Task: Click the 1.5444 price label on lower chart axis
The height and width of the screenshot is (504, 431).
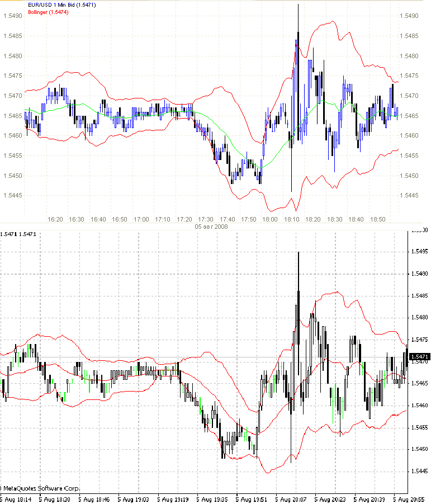Action: (420, 471)
